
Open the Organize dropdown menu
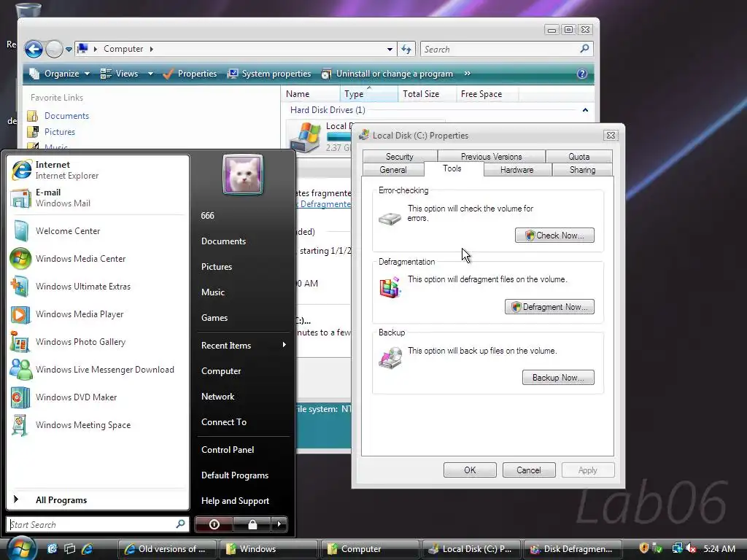[60, 74]
